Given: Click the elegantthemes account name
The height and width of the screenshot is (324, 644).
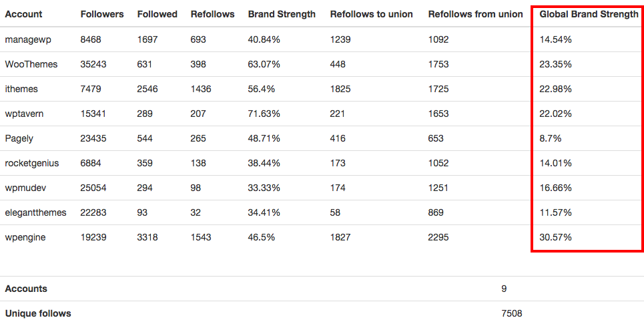Looking at the screenshot, I should [35, 212].
